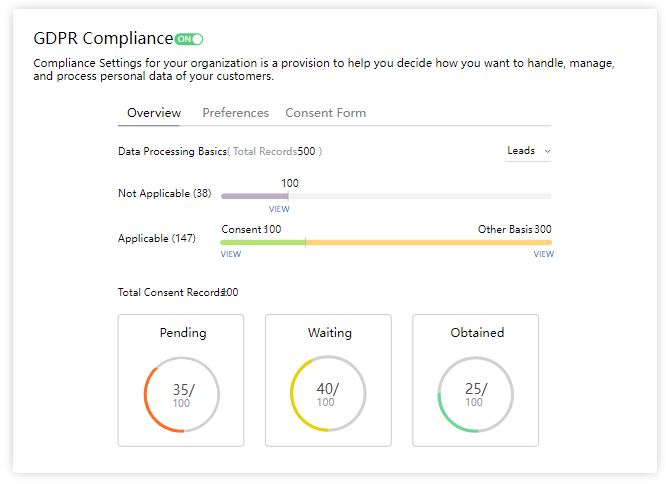Switch to the Overview tab
This screenshot has width=666, height=484.
pos(154,113)
